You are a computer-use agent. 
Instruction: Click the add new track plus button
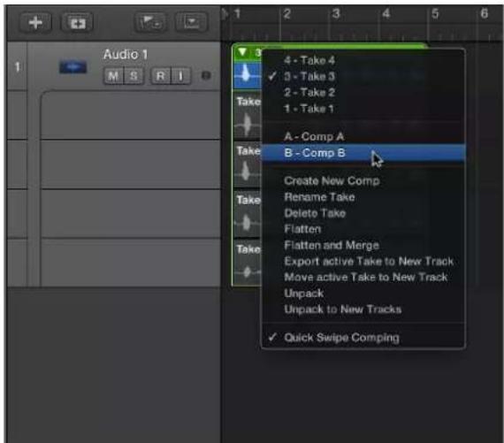coord(35,22)
